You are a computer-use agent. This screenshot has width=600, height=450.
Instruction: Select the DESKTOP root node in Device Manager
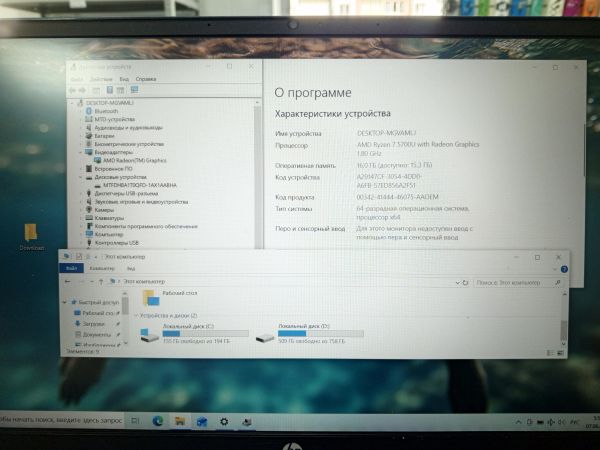tap(109, 103)
